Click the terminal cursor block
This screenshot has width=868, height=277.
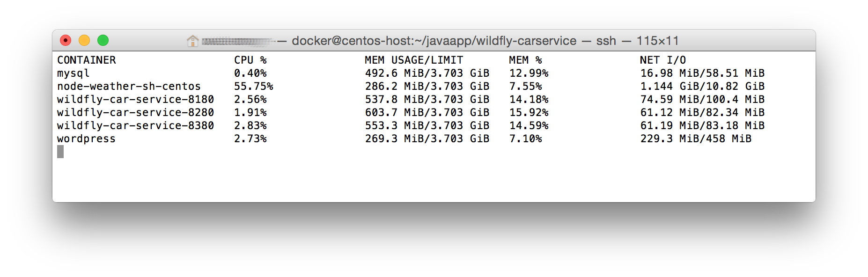click(x=60, y=152)
